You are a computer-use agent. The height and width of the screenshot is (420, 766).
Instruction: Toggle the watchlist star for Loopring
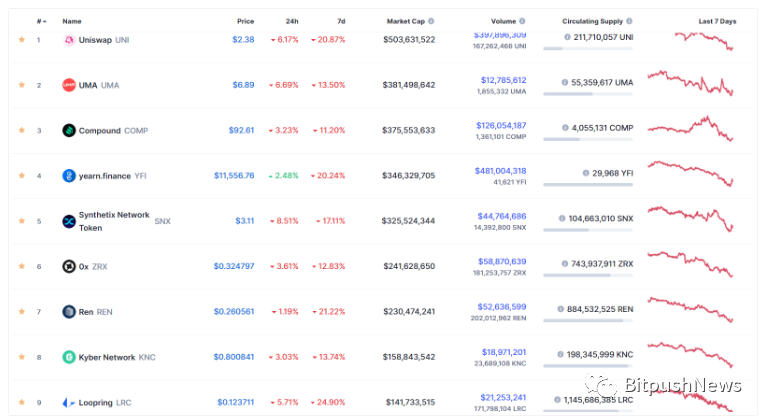click(x=21, y=402)
